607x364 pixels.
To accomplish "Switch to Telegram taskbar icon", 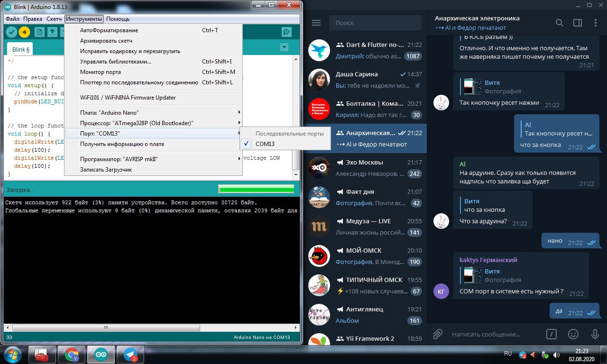I will coord(130,355).
